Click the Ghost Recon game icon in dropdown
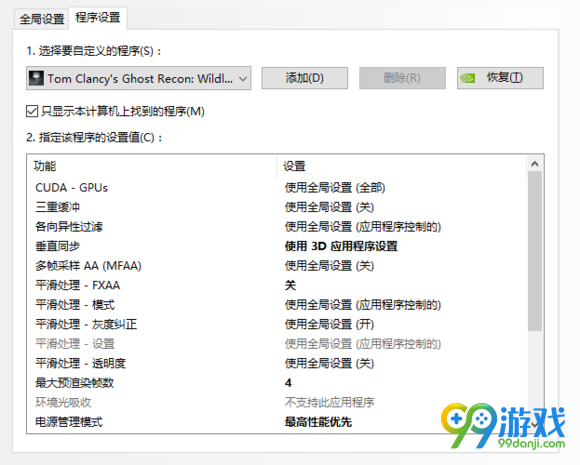Viewport: 580px width, 465px height. 36,78
